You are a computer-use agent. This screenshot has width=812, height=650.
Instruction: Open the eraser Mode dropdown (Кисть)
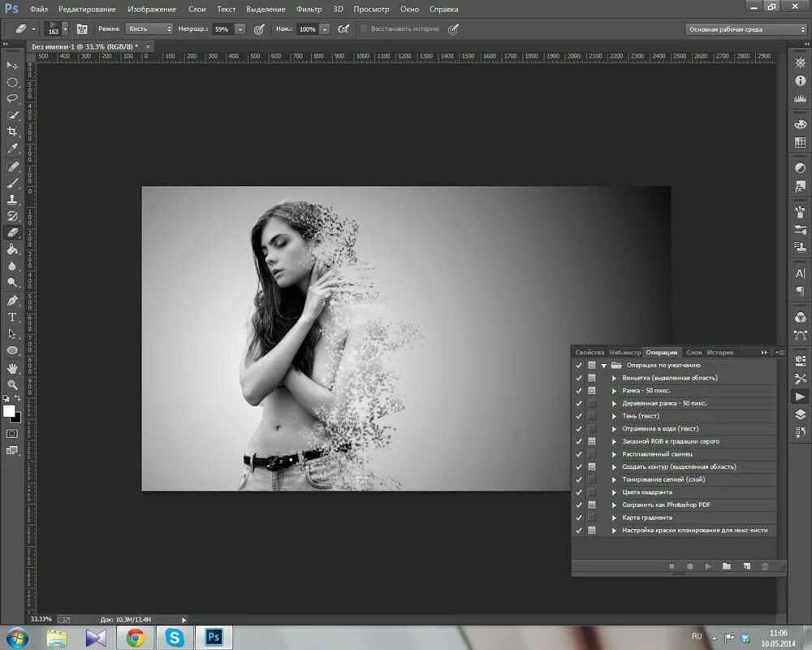tap(149, 29)
